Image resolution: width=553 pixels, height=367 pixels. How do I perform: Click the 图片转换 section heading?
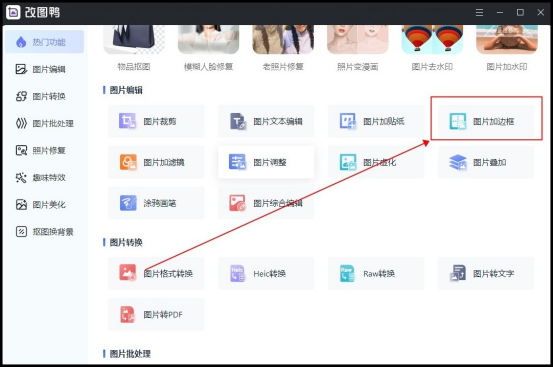pos(126,242)
